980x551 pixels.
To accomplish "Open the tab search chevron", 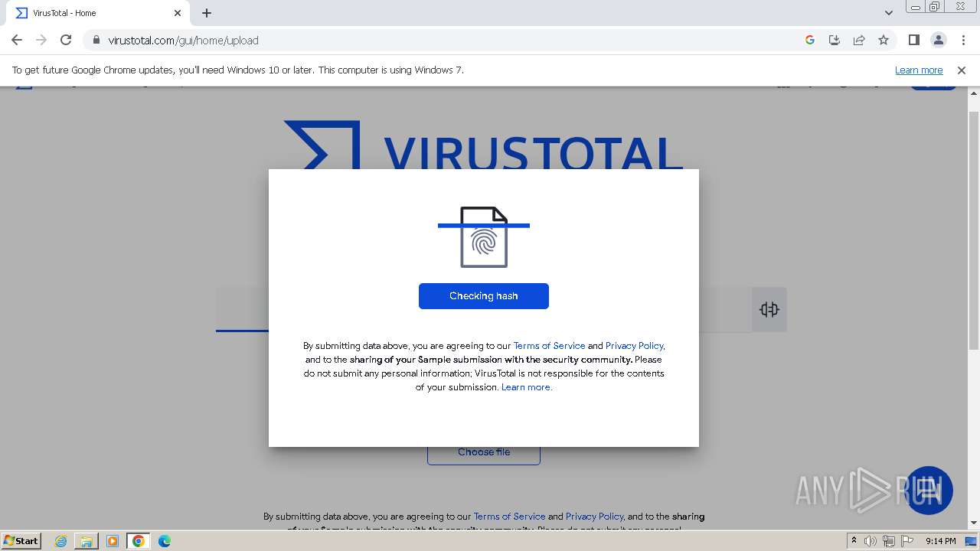I will pos(889,13).
